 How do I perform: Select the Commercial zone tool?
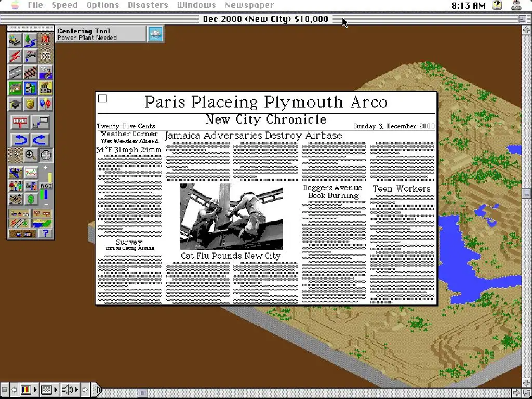point(30,88)
